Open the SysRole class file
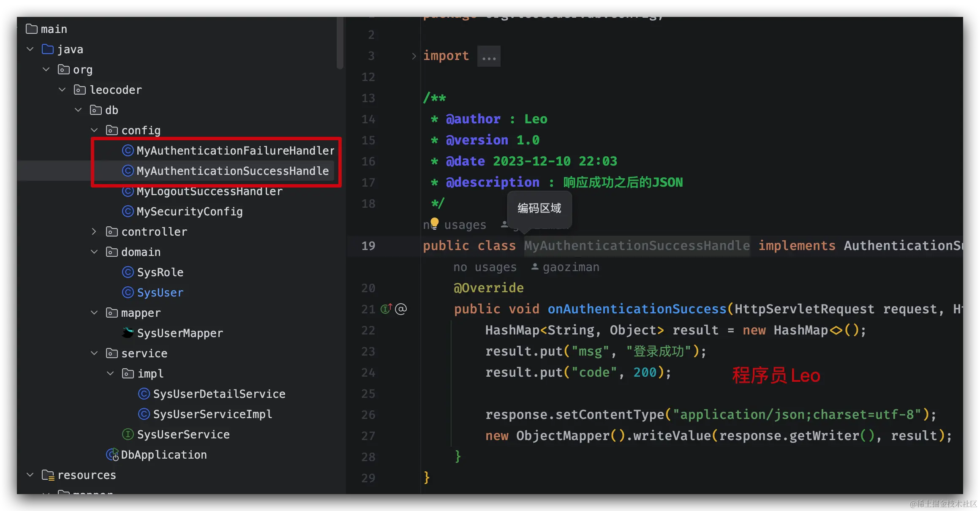Image resolution: width=980 pixels, height=511 pixels. tap(160, 272)
